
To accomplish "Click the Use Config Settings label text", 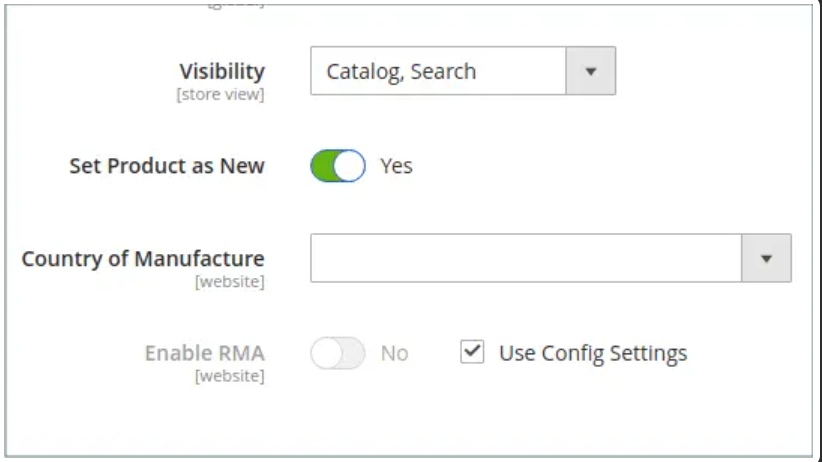I will 593,353.
